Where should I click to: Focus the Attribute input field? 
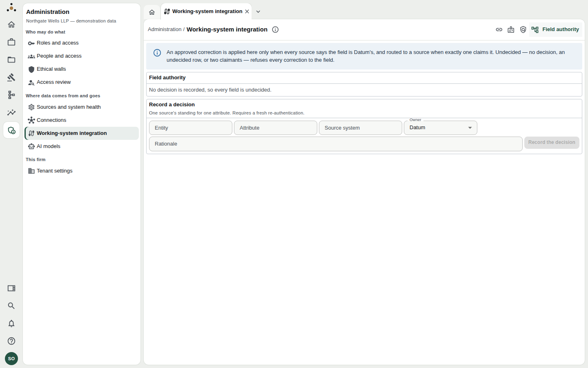pyautogui.click(x=276, y=128)
